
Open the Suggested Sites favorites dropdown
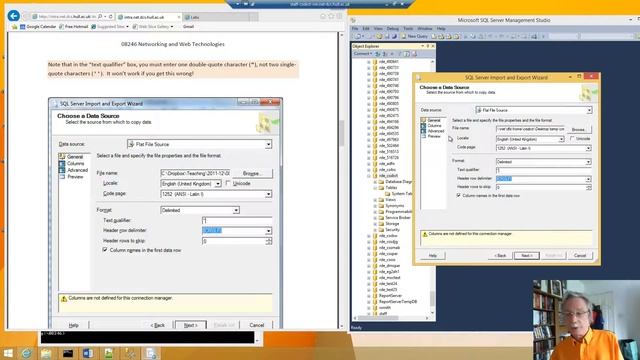coord(110,27)
